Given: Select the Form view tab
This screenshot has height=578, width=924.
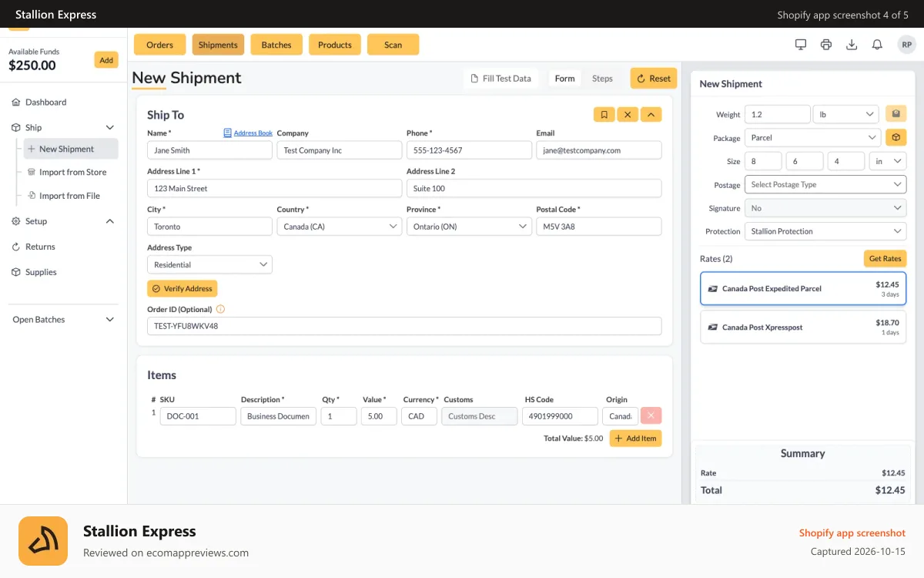Looking at the screenshot, I should tap(565, 79).
